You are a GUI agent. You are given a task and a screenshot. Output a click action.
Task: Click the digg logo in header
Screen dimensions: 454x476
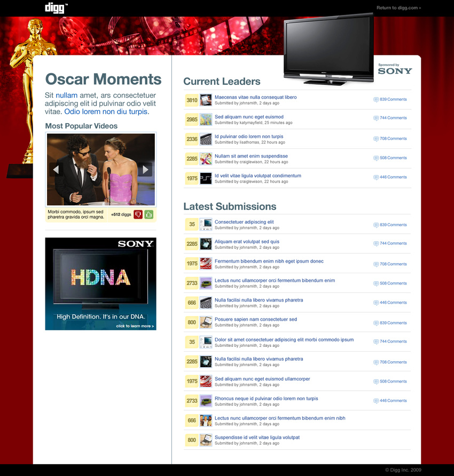56,7
